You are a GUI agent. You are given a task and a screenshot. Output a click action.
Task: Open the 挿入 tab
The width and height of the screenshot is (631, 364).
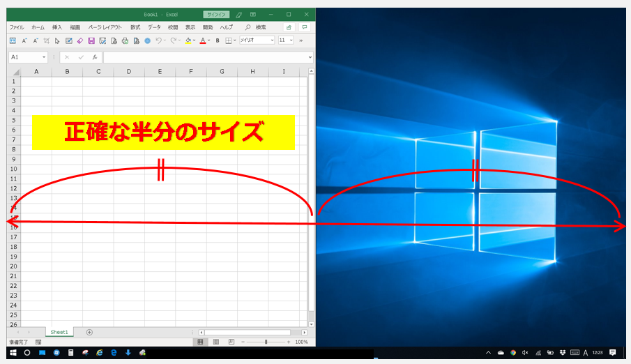coord(56,27)
